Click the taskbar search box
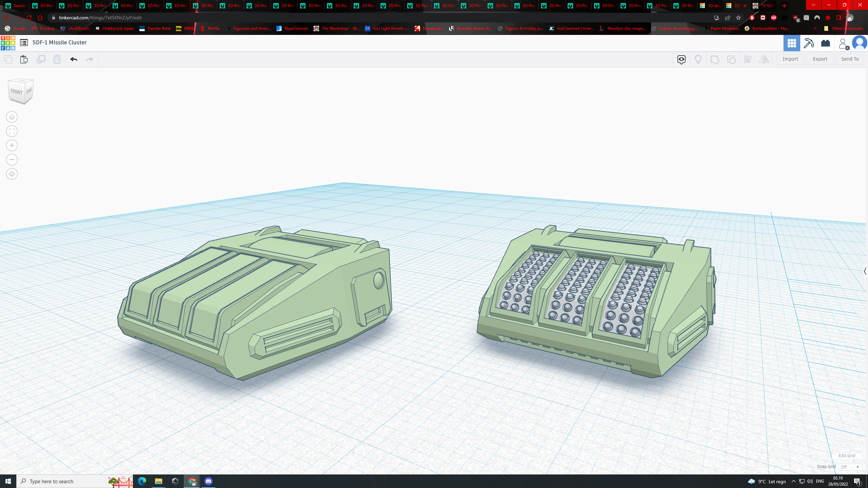Screen dimensions: 868x488 pyautogui.click(x=75, y=481)
